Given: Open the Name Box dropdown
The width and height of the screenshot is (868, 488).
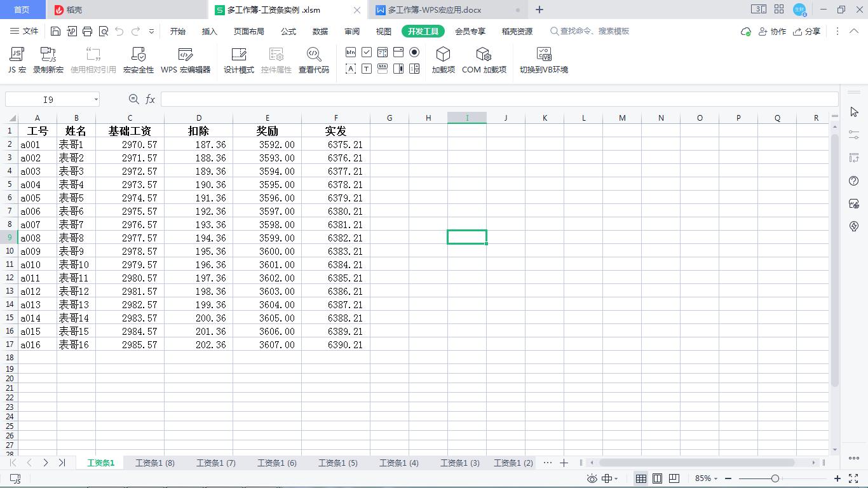Looking at the screenshot, I should (x=97, y=99).
